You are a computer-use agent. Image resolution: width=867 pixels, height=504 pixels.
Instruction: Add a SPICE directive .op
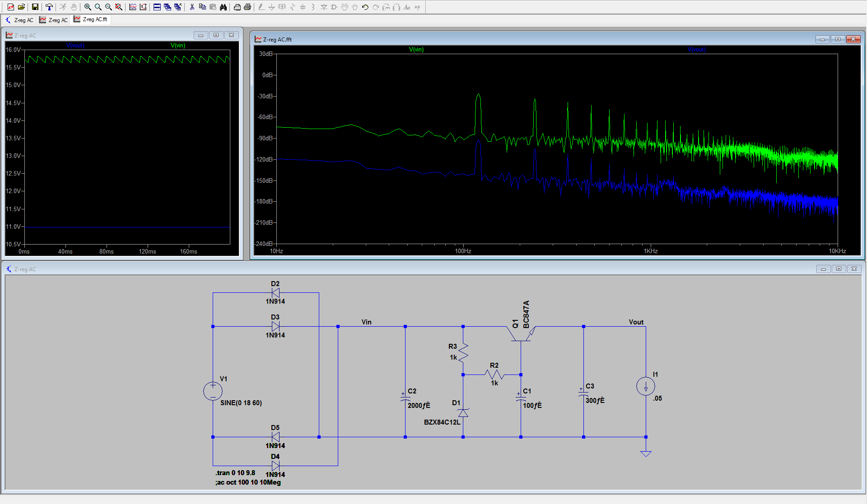pos(417,7)
